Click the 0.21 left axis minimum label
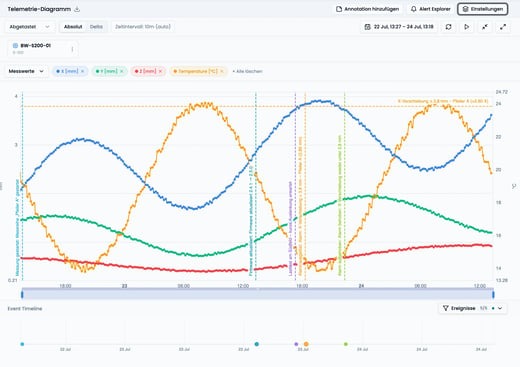This screenshot has width=520, height=367. 12,280
